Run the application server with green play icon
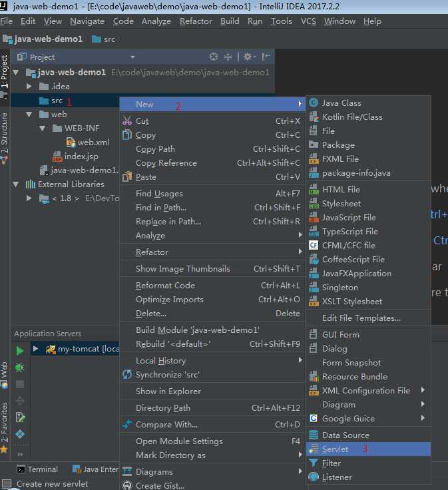The height and width of the screenshot is (490, 448). click(20, 351)
